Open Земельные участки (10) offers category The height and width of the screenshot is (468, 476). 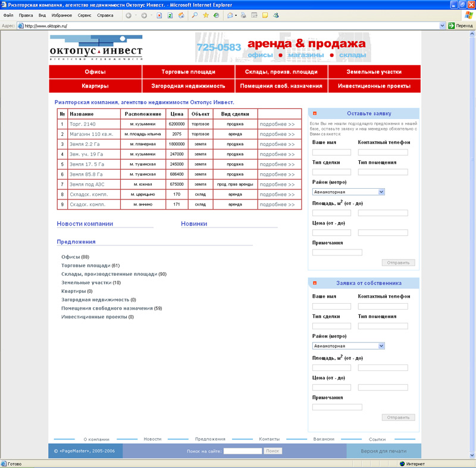(91, 282)
